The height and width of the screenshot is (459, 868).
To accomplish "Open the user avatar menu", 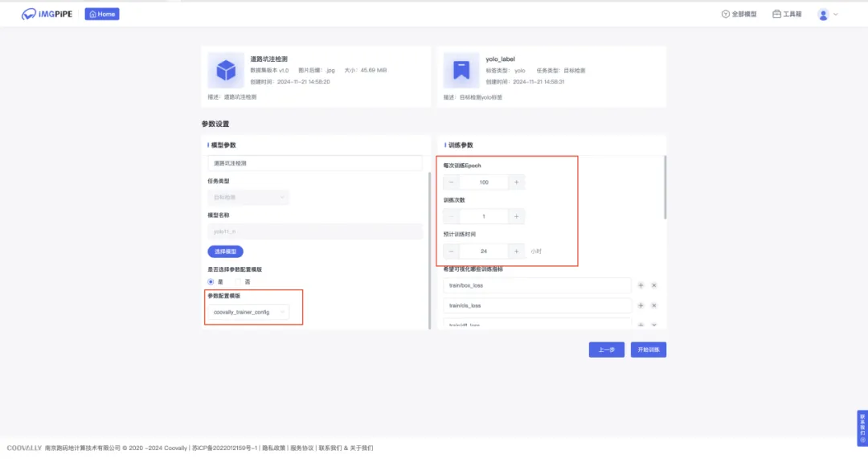I will tap(823, 14).
